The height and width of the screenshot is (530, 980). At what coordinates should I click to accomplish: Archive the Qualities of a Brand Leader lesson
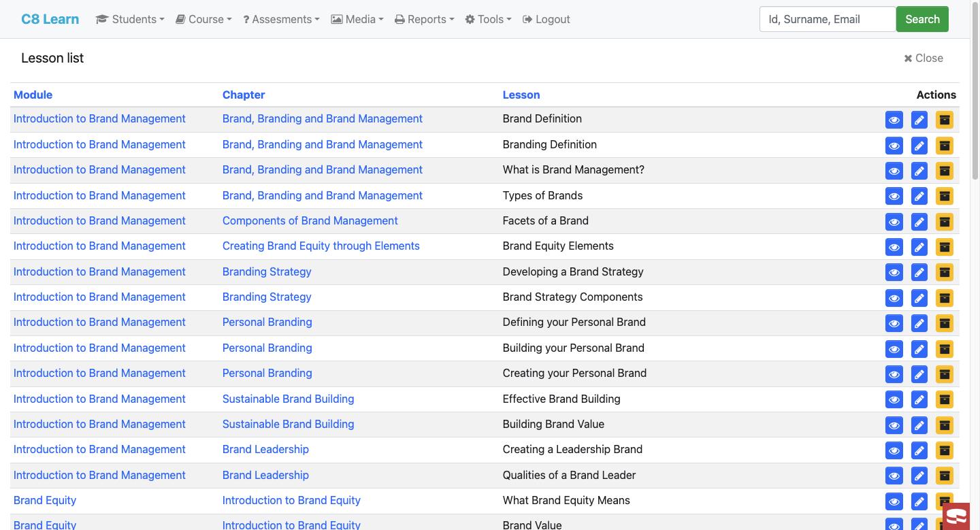pos(944,476)
